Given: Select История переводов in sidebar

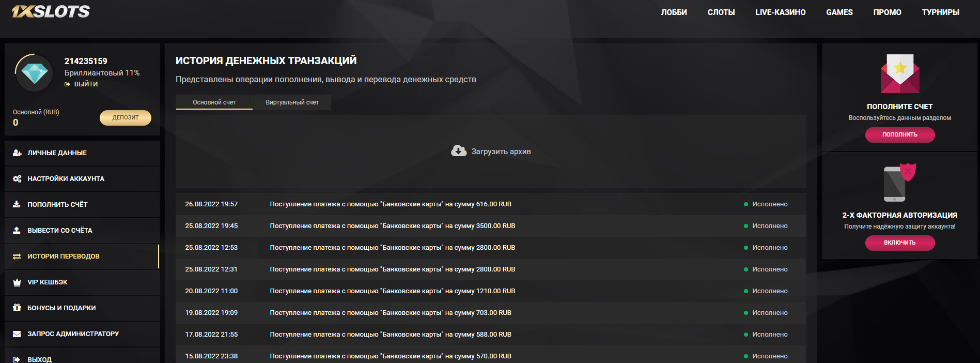Looking at the screenshot, I should pyautogui.click(x=82, y=256).
